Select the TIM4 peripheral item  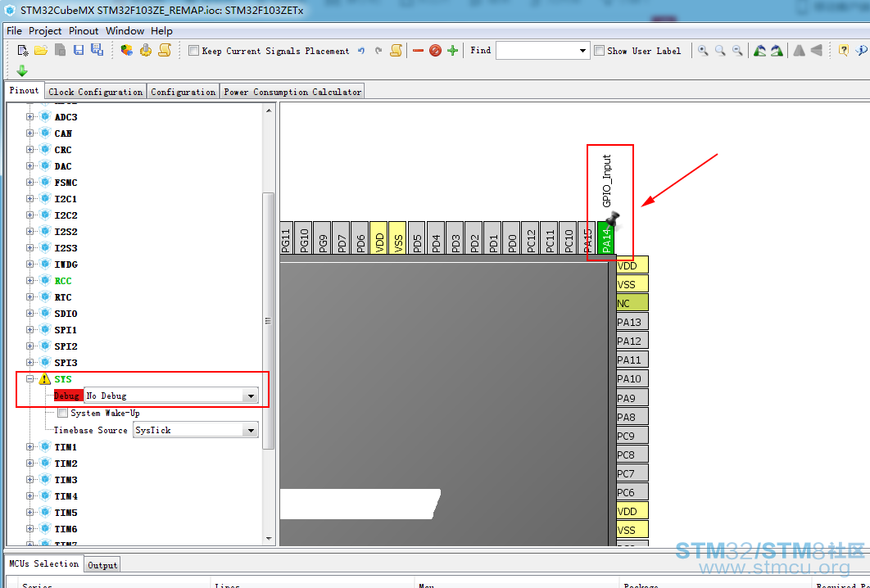click(66, 496)
